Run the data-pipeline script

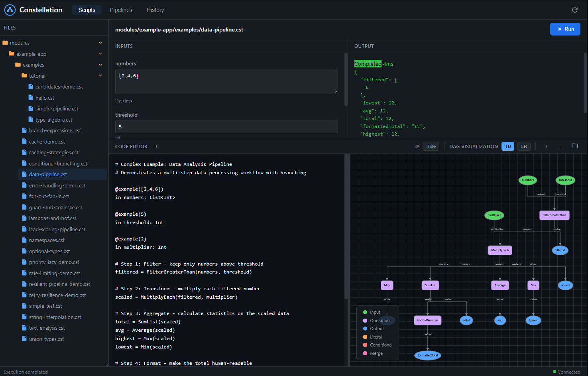click(x=565, y=29)
